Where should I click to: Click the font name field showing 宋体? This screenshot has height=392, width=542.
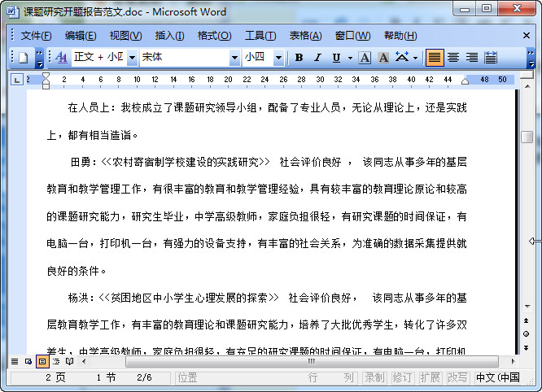(x=185, y=57)
